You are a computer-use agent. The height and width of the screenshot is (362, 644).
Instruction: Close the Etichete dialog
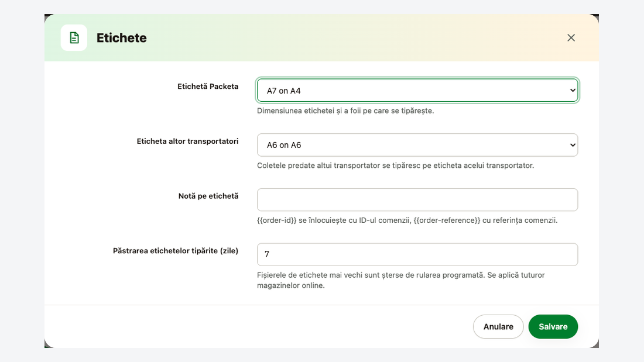pos(571,38)
